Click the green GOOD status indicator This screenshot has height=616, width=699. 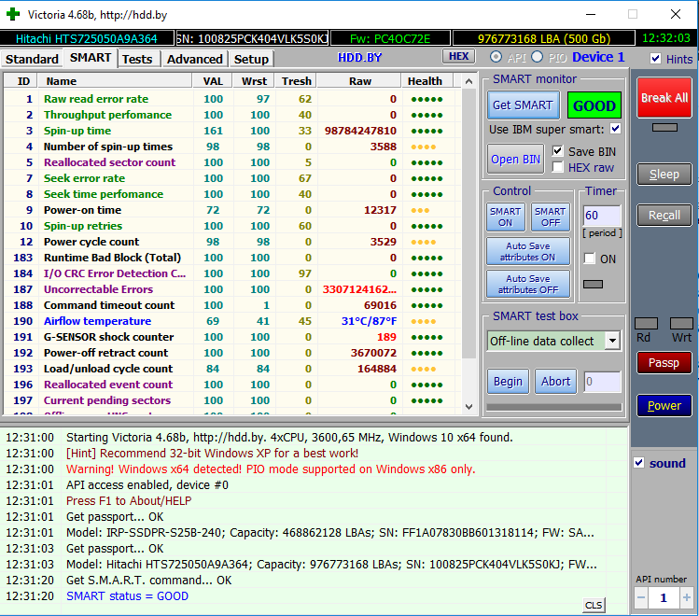(x=594, y=105)
